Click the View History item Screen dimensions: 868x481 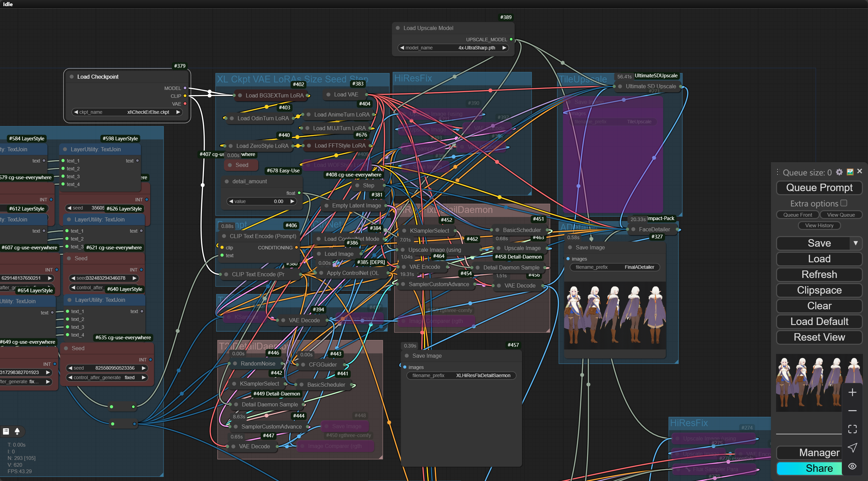pos(819,226)
